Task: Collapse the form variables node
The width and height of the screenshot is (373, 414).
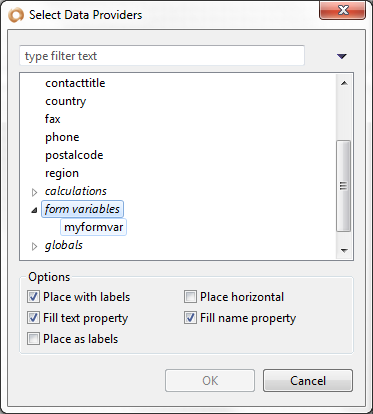Action: point(34,210)
